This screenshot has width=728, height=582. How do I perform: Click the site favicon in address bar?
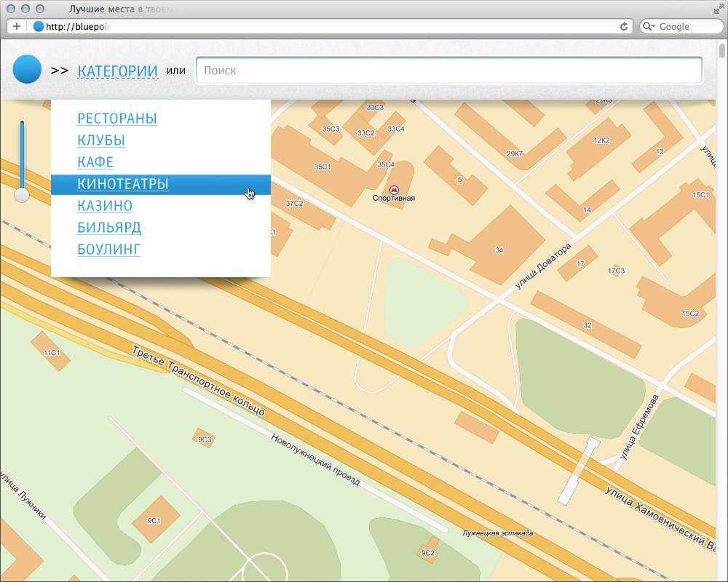click(39, 26)
